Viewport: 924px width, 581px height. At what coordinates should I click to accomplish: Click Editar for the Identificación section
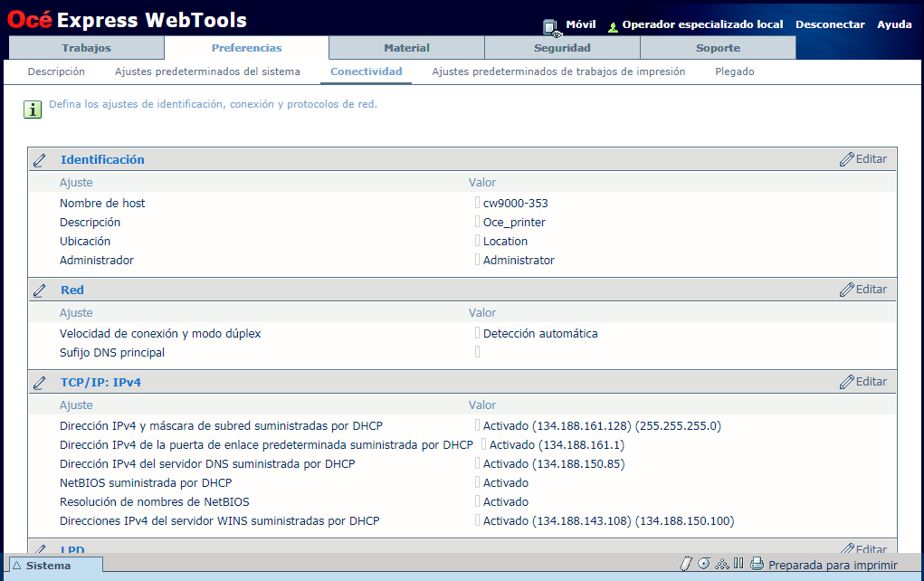(x=863, y=159)
